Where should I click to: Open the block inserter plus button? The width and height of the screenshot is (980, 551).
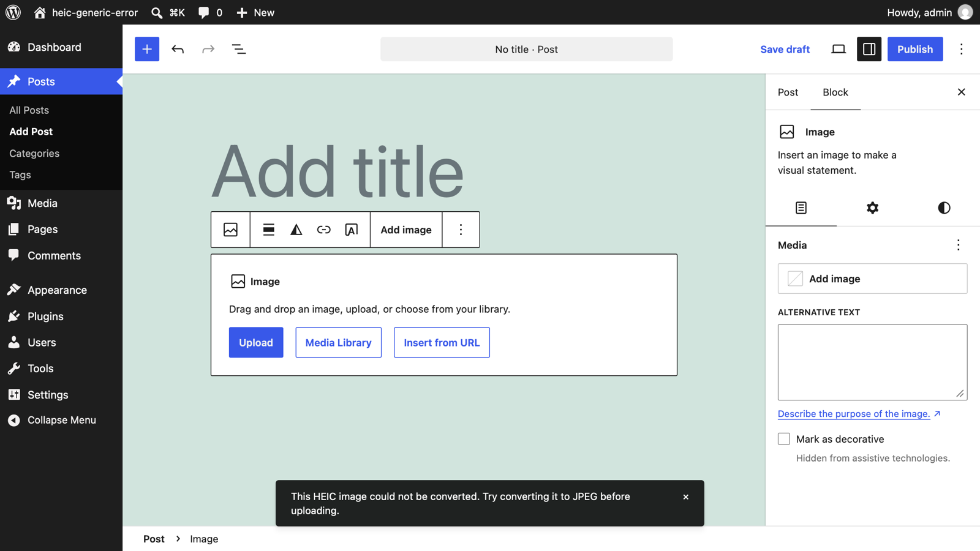[147, 49]
